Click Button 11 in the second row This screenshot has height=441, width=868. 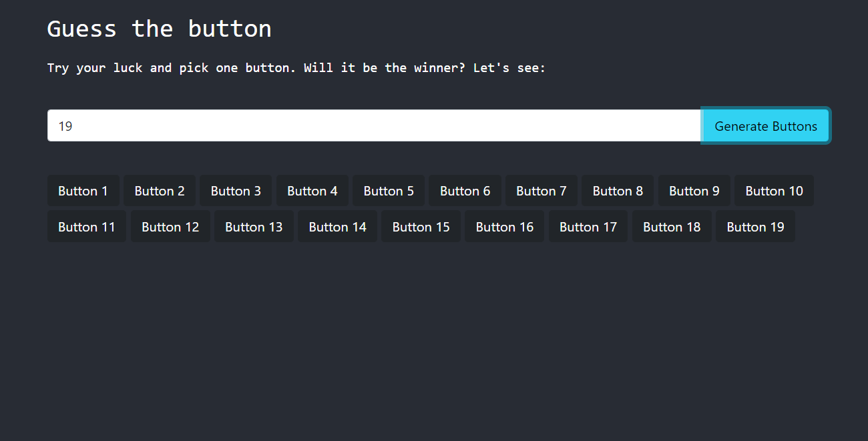coord(86,226)
